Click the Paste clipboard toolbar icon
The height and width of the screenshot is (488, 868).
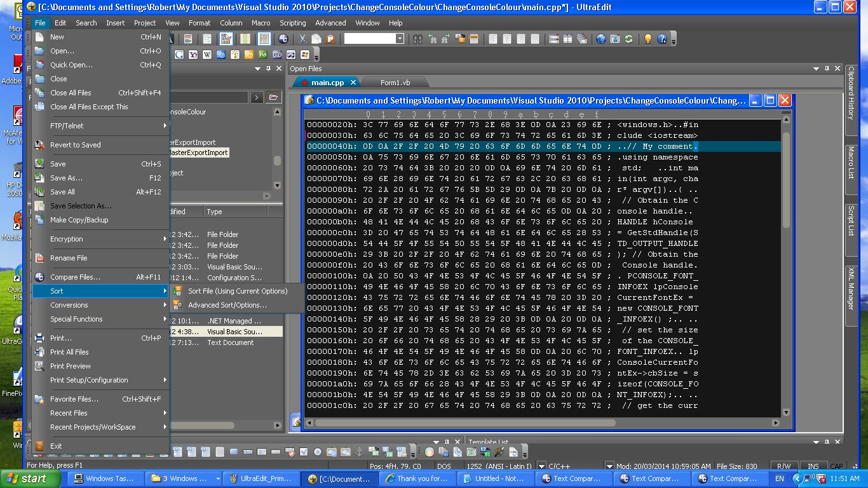click(x=330, y=39)
